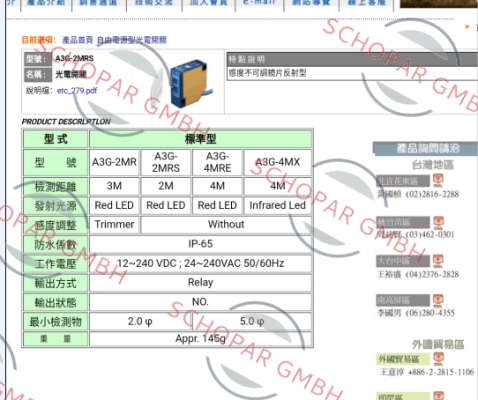
Task: Select the 北宜花東區 region label
Action: [403, 181]
